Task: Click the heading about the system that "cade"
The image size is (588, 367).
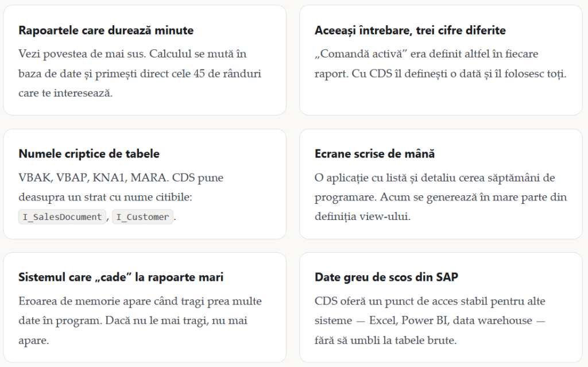Action: (x=121, y=277)
